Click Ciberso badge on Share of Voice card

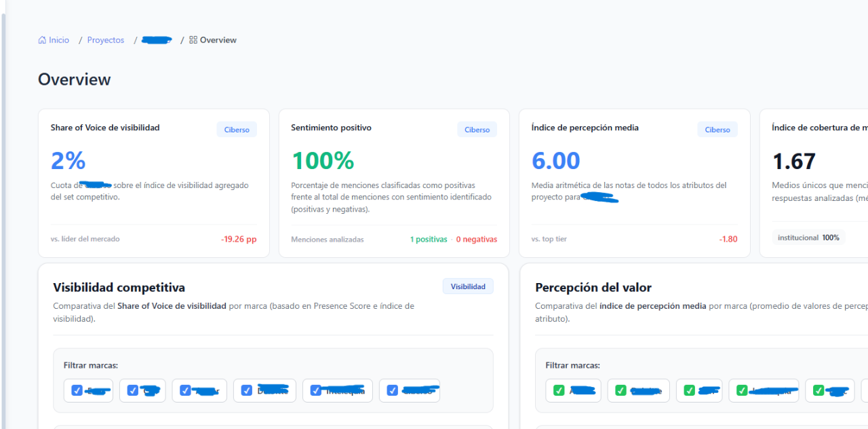237,130
